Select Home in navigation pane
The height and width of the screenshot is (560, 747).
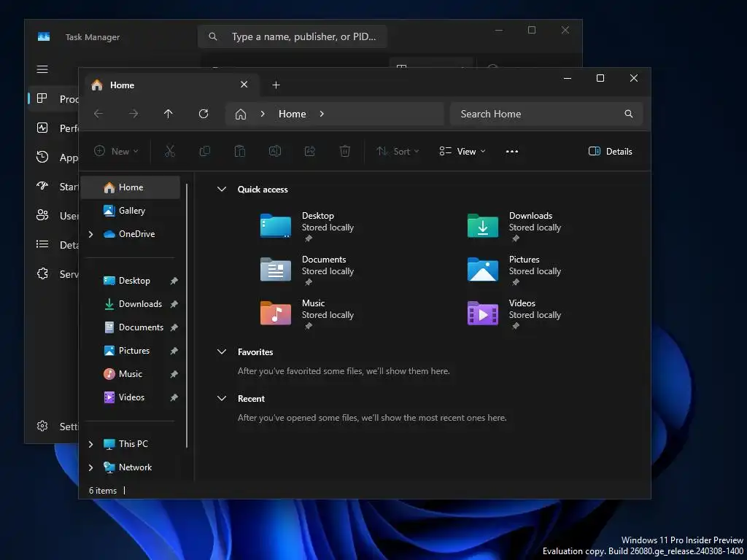(131, 187)
